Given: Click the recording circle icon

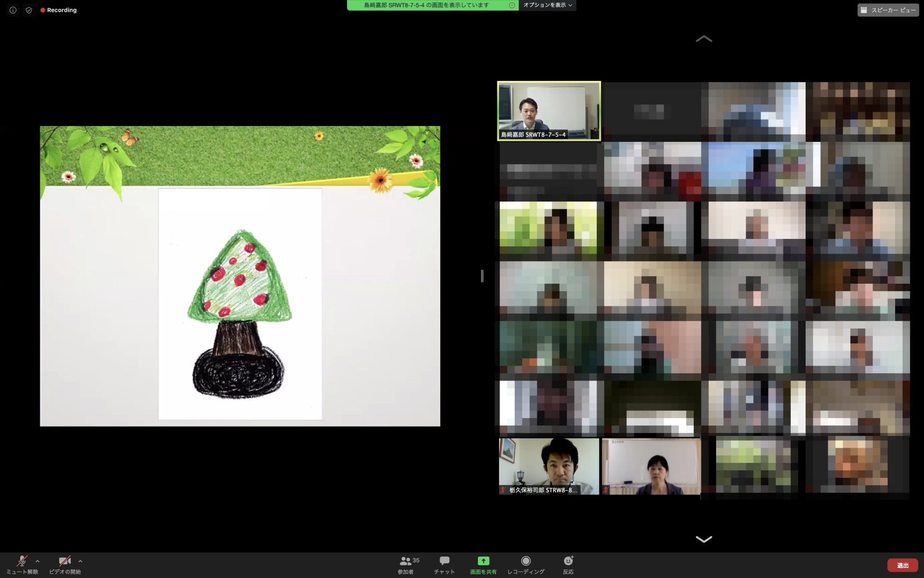Looking at the screenshot, I should coord(526,561).
